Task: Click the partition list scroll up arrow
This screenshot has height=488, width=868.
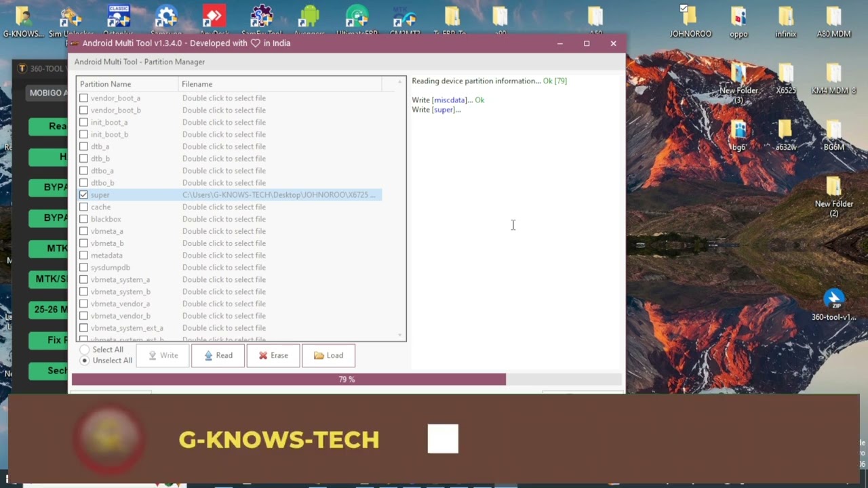Action: coord(399,82)
